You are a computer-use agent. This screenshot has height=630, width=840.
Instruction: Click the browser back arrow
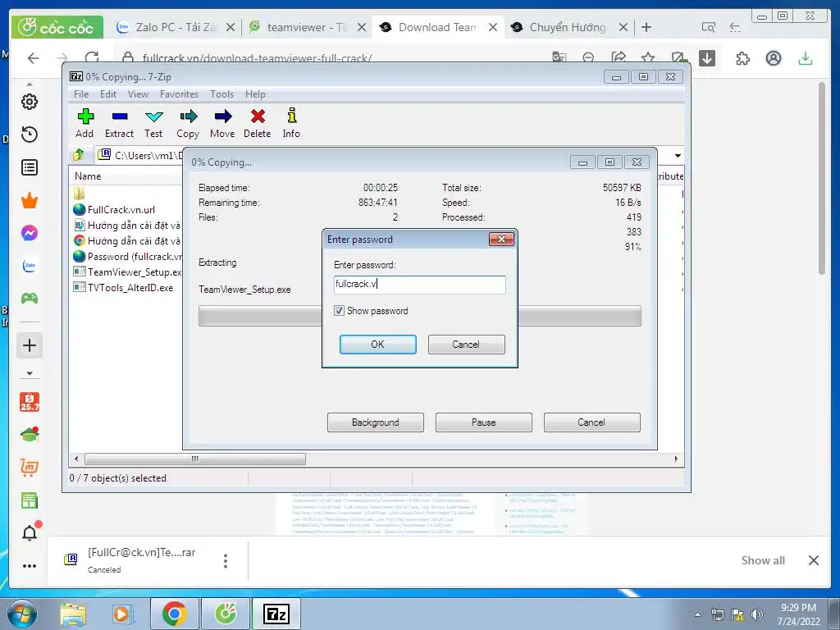(x=33, y=58)
